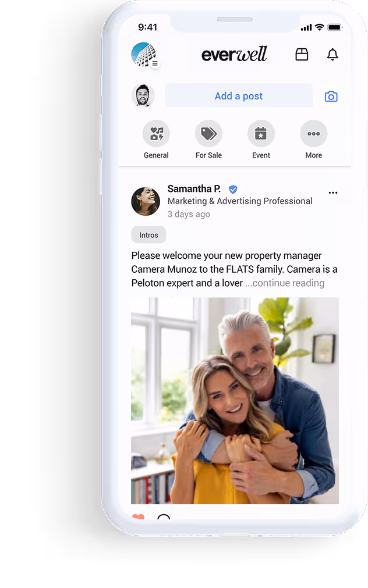The height and width of the screenshot is (588, 368).
Task: Choose the For Sale tag icon
Action: point(208,134)
